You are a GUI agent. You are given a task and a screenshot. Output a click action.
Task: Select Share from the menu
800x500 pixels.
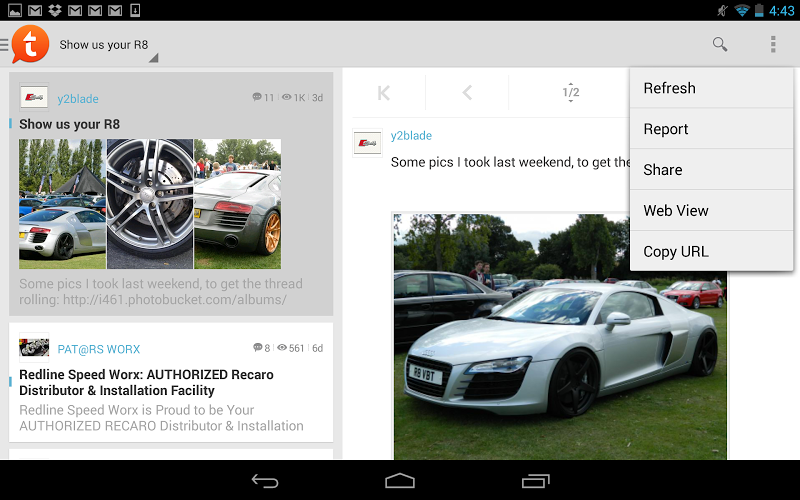coord(711,170)
